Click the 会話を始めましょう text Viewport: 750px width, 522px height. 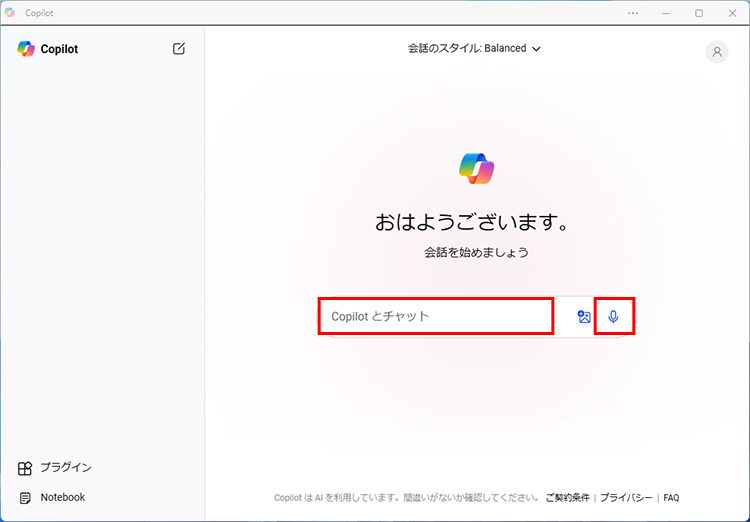[x=476, y=252]
